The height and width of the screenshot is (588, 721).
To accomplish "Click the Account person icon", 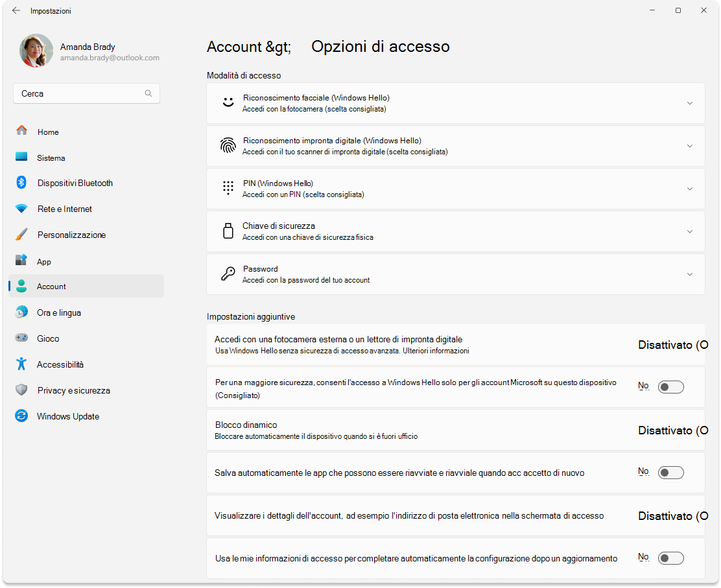I will [21, 286].
